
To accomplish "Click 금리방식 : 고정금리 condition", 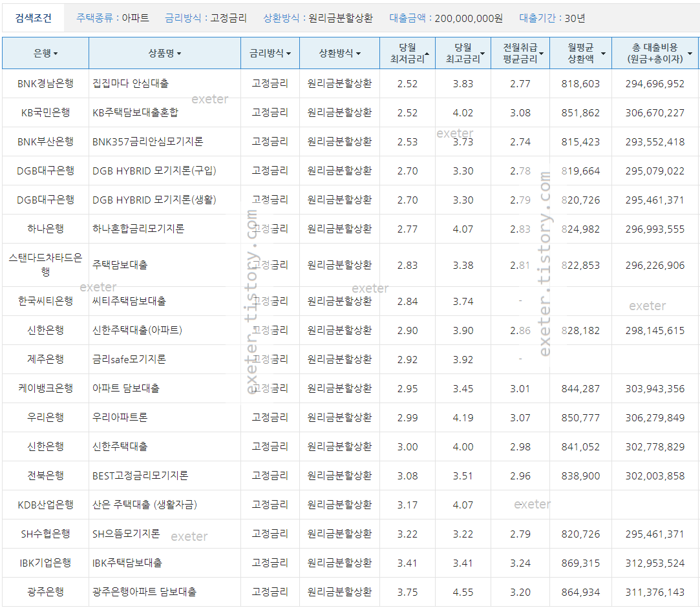I will (206, 18).
